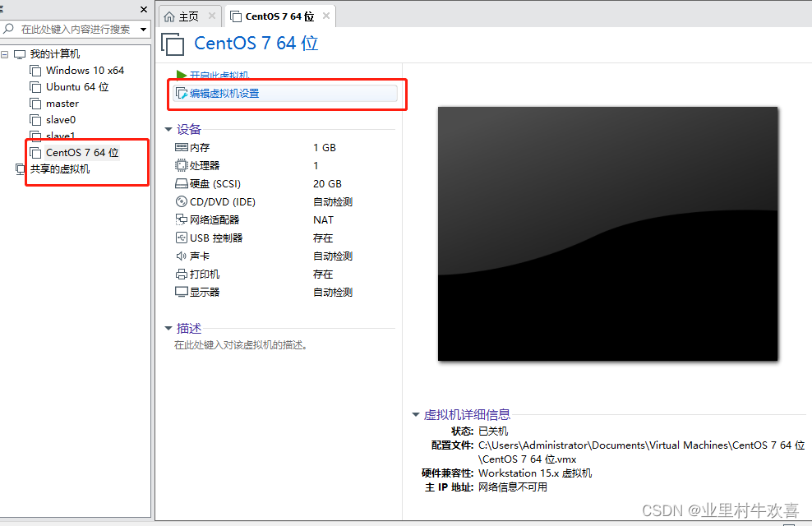Click the 1 GB memory value

tap(325, 148)
